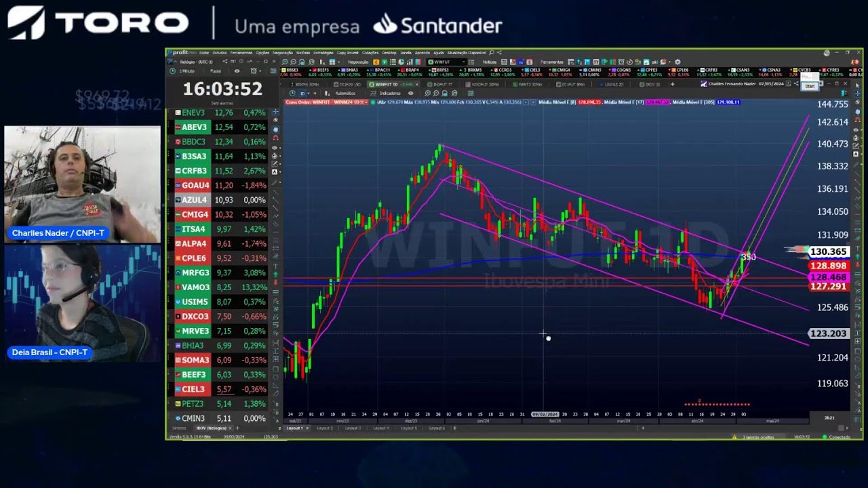Open the alarm clock dropdown in clock panel
Viewport: 868px width, 488px height.
pyautogui.click(x=256, y=71)
